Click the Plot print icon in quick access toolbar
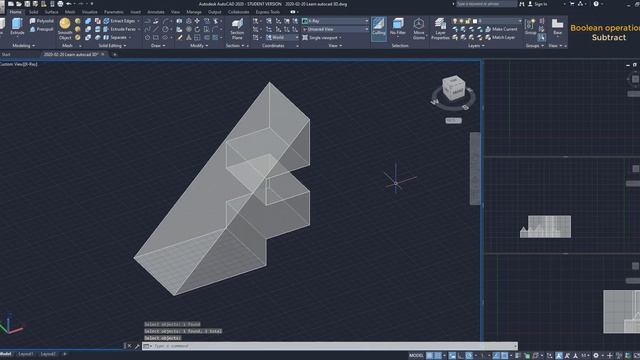This screenshot has height=360, width=640. click(x=60, y=4)
